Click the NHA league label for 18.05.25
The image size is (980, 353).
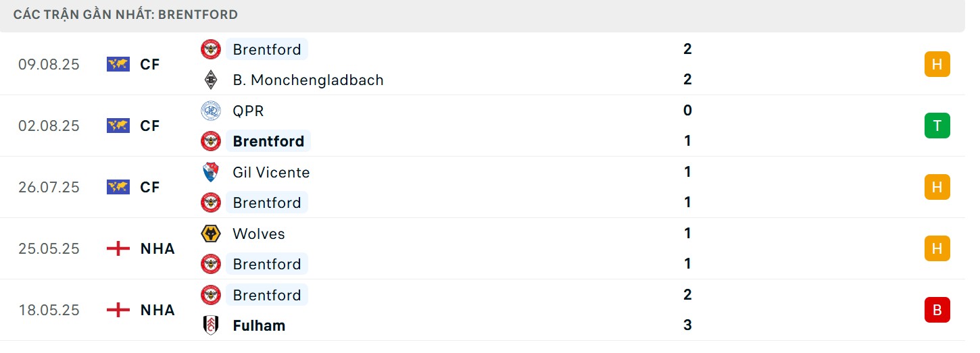pyautogui.click(x=157, y=310)
